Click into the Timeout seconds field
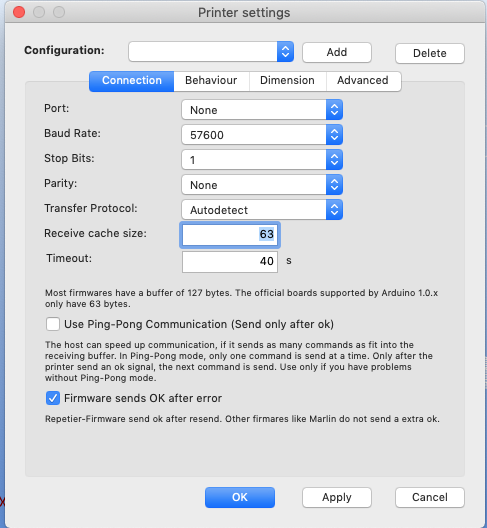Image resolution: width=487 pixels, height=528 pixels. 230,262
